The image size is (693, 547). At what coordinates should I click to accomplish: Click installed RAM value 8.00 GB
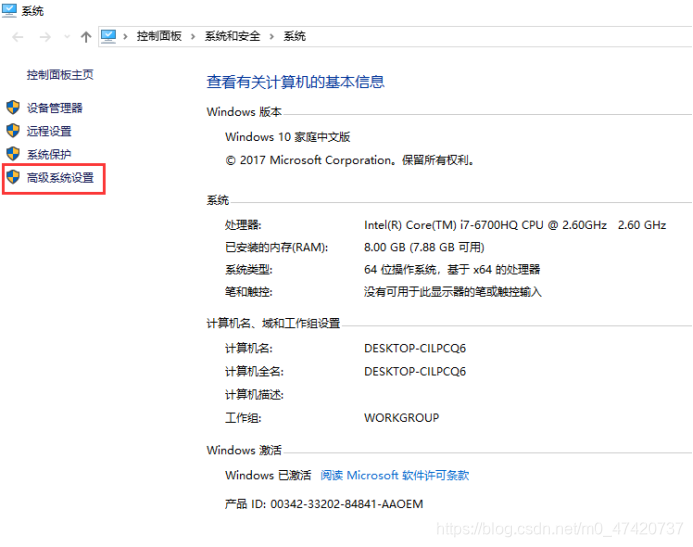(x=424, y=247)
